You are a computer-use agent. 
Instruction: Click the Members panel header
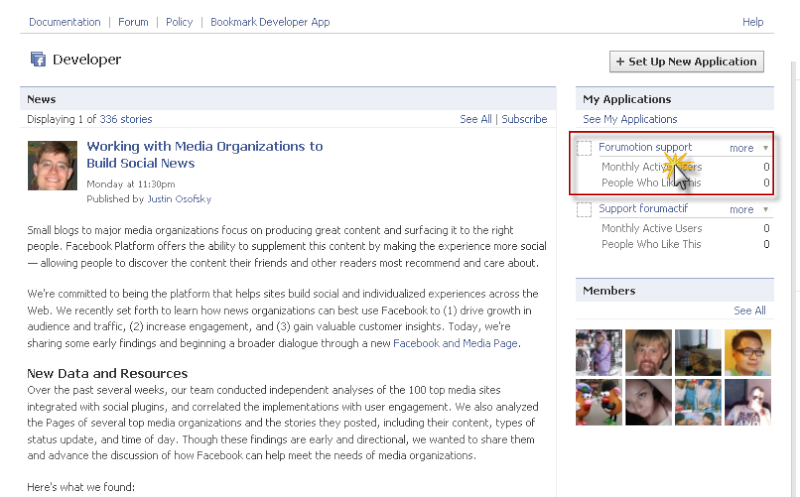coord(674,290)
